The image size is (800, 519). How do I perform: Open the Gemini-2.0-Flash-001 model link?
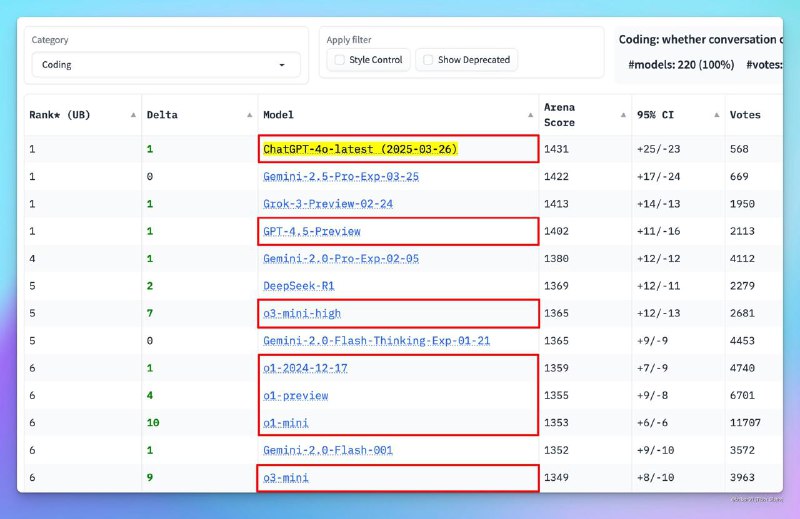328,450
